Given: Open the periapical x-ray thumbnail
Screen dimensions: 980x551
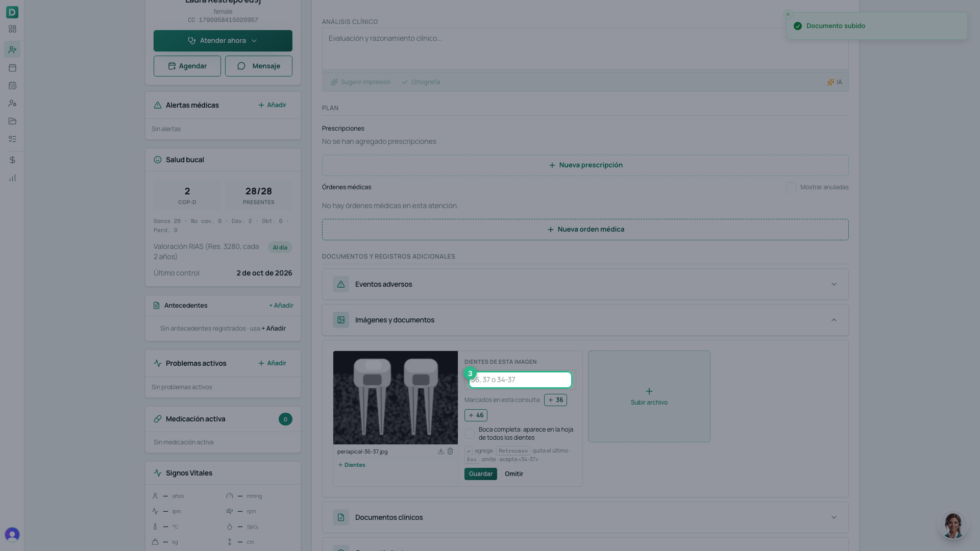Looking at the screenshot, I should tap(396, 397).
